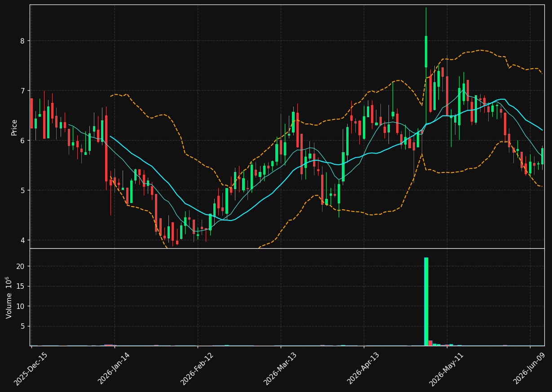Click the 2025-Dec-15 date label
The image size is (552, 392).
point(31,369)
